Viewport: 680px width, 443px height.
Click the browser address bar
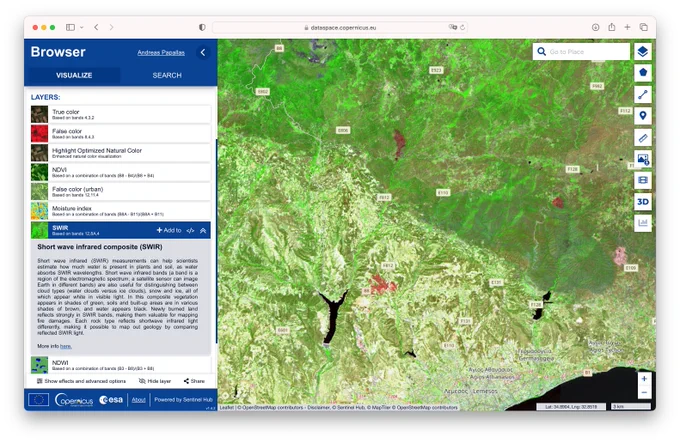point(340,27)
